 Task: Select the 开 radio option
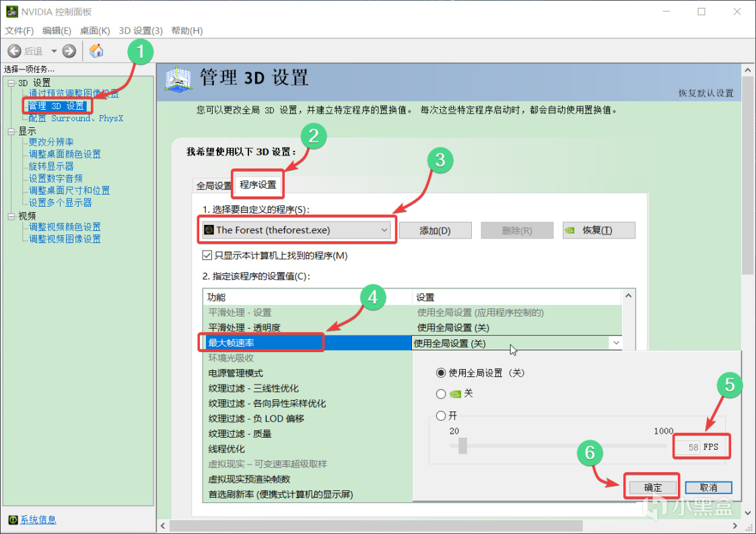[x=441, y=415]
